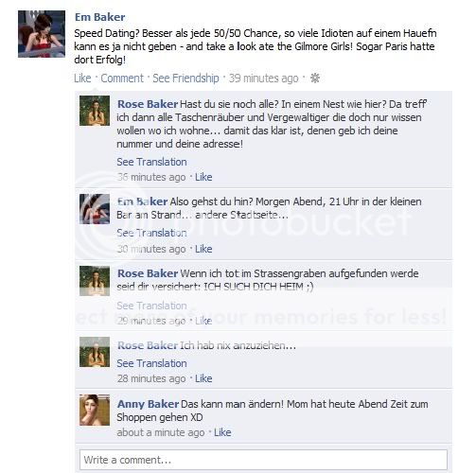476x473 pixels.
Task: Open the post options gear icon
Action: point(314,78)
